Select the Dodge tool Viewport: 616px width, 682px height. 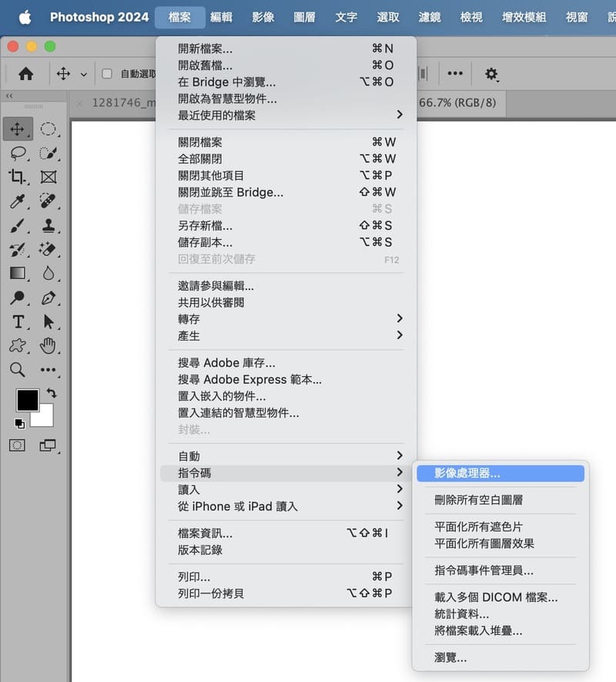(18, 297)
